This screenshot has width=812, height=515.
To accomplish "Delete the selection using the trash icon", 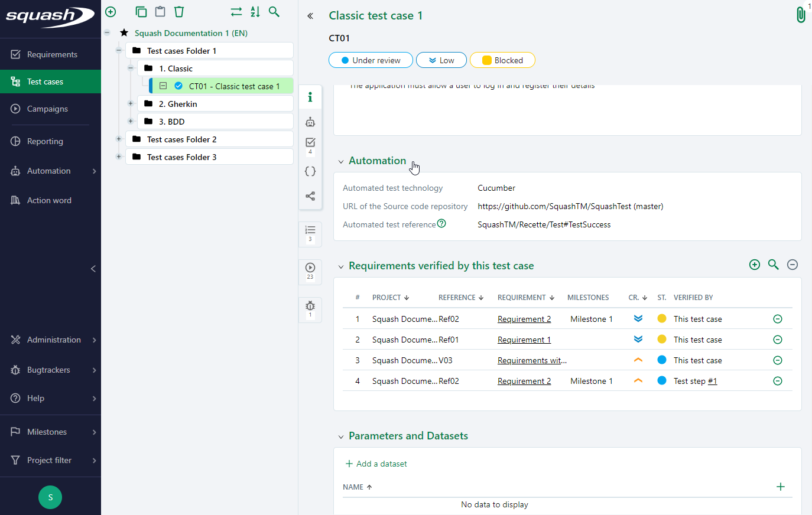I will coord(179,11).
